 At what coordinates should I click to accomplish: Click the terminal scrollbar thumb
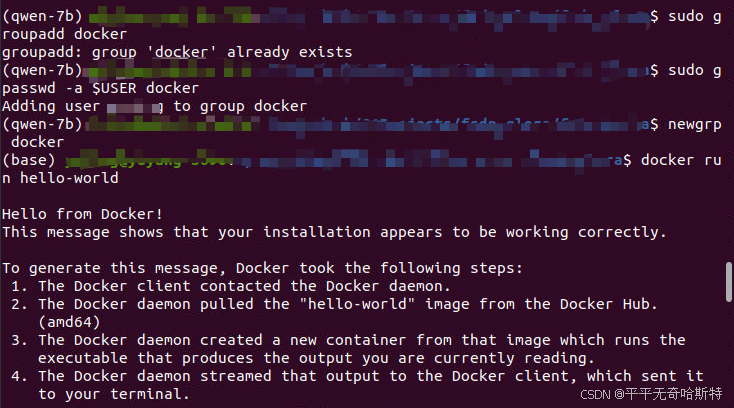(729, 282)
